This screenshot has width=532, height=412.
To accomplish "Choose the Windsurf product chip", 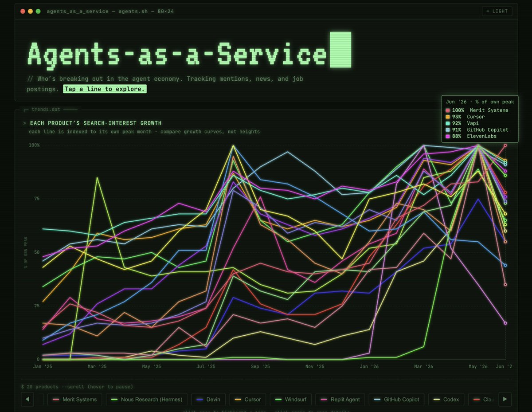I will tap(290, 400).
